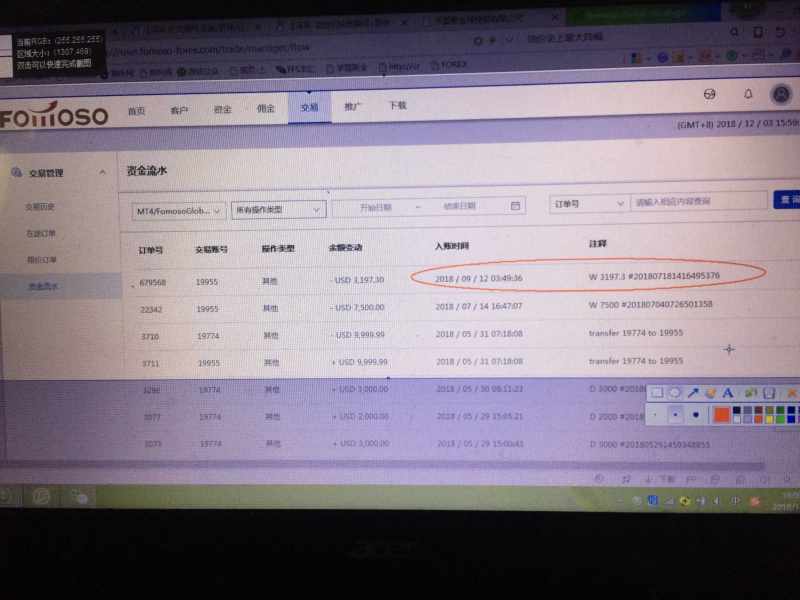
Task: Open the 订单号 search type dropdown
Action: tap(588, 203)
